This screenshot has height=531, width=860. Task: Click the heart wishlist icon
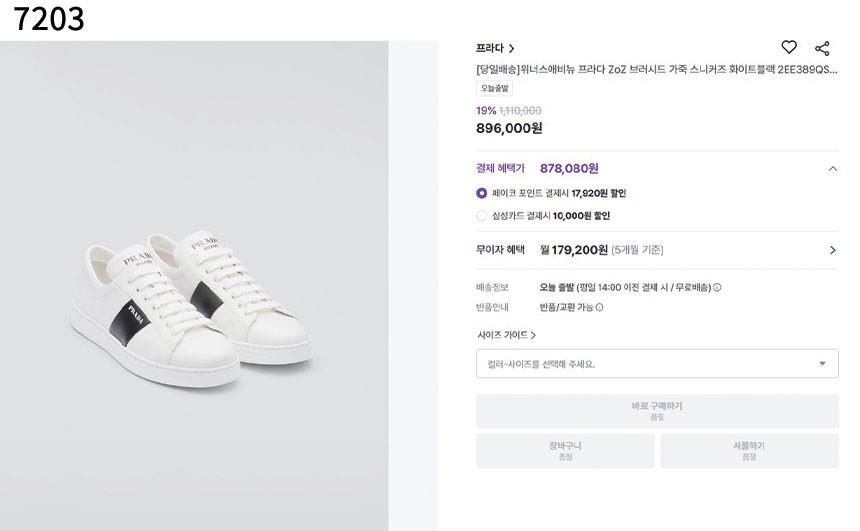(789, 47)
